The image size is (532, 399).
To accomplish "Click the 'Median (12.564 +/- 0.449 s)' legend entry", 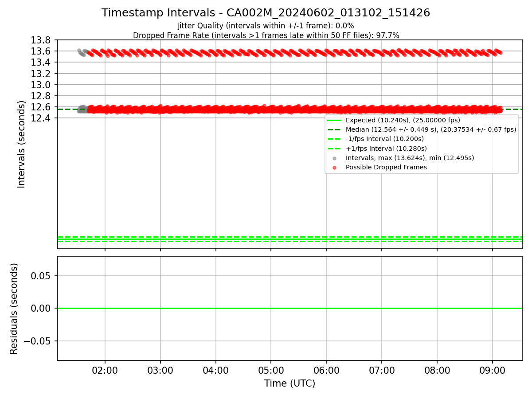I will point(431,129).
